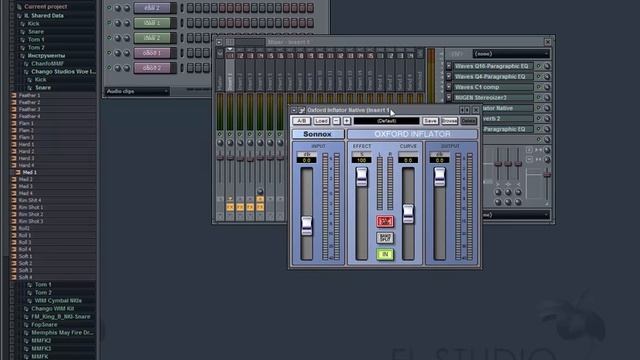Click the mixer master volume fader at right
This screenshot has width=640, height=360.
547,175
